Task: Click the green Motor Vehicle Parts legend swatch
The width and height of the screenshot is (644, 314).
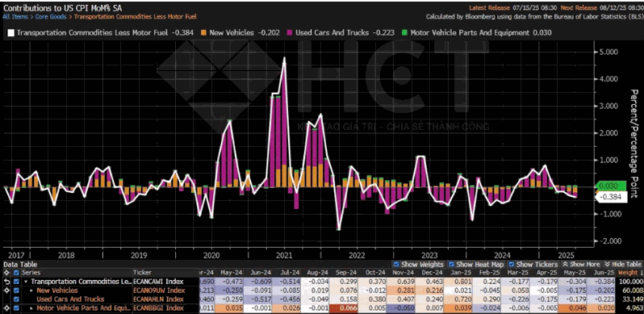Action: pyautogui.click(x=404, y=33)
